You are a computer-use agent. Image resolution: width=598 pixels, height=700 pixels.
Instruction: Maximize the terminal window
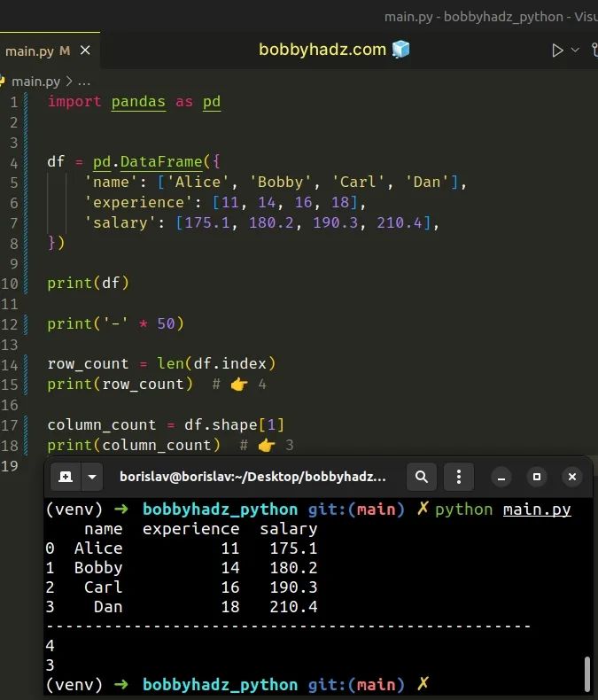pyautogui.click(x=537, y=478)
